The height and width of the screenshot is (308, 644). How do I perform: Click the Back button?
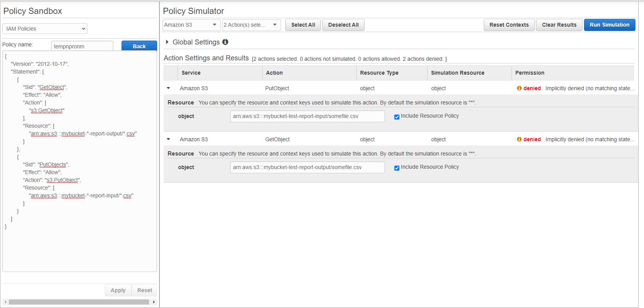pyautogui.click(x=139, y=46)
